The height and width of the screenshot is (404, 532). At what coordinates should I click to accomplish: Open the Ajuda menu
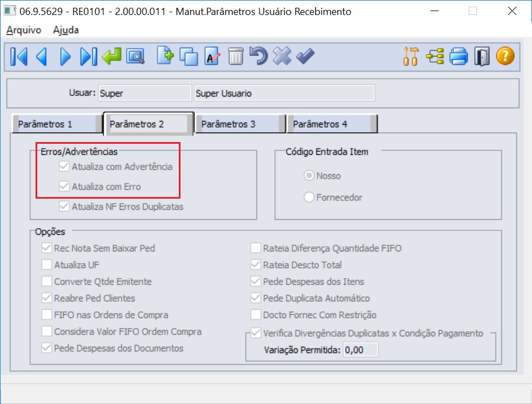(66, 30)
